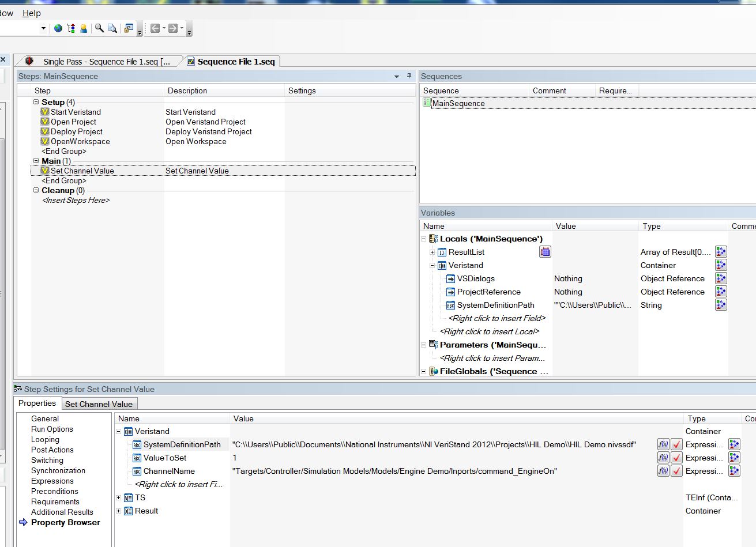The width and height of the screenshot is (756, 547).
Task: Select Property Browser in properties list
Action: pos(66,522)
